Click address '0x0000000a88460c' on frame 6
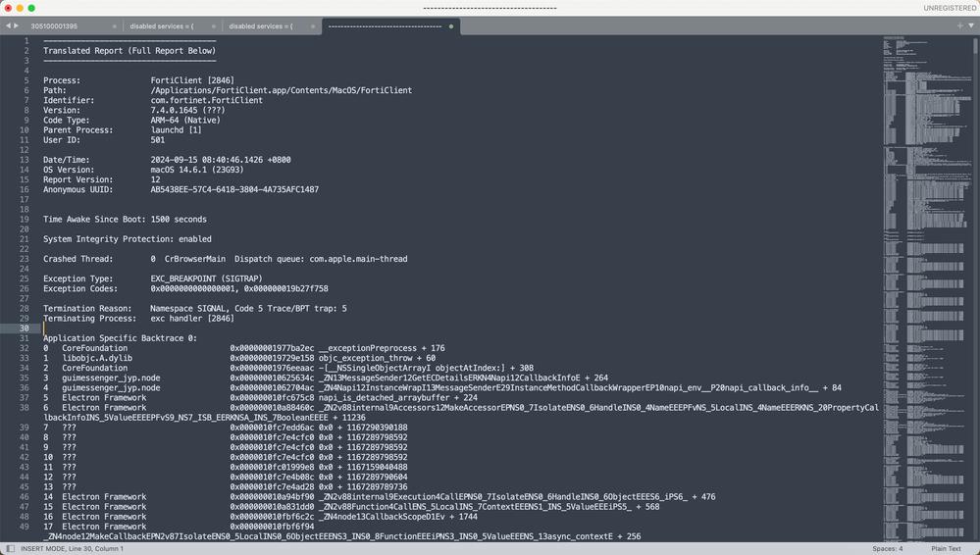The height and width of the screenshot is (555, 980). [272, 408]
